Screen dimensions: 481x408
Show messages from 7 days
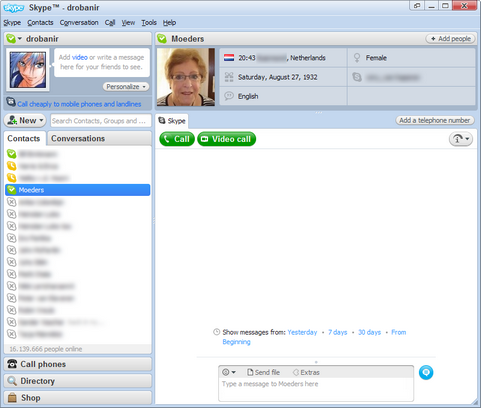337,332
